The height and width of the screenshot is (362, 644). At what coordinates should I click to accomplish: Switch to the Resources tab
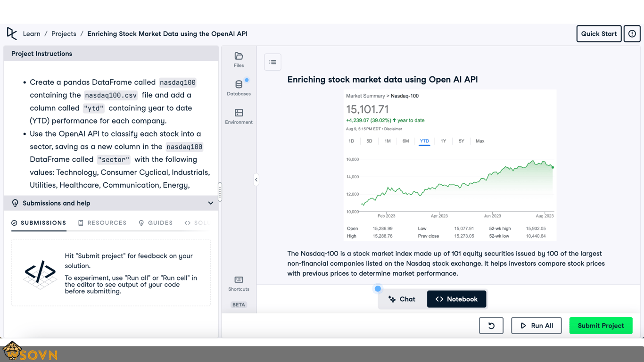(102, 222)
